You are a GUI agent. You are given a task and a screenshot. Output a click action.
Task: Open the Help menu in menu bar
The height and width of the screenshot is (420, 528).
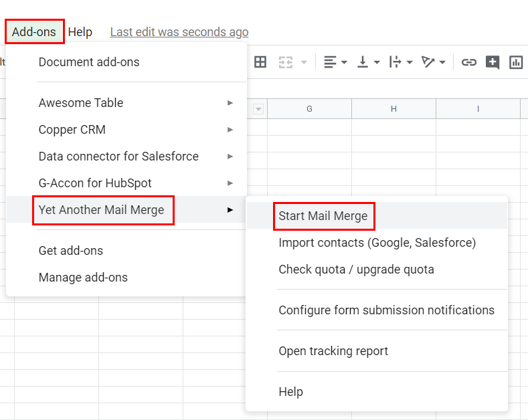pos(80,32)
